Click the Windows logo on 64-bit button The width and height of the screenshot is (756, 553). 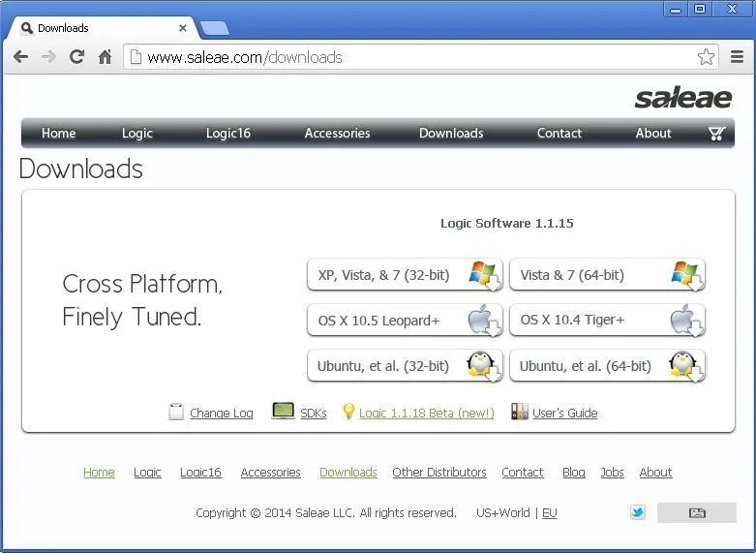[x=685, y=274]
